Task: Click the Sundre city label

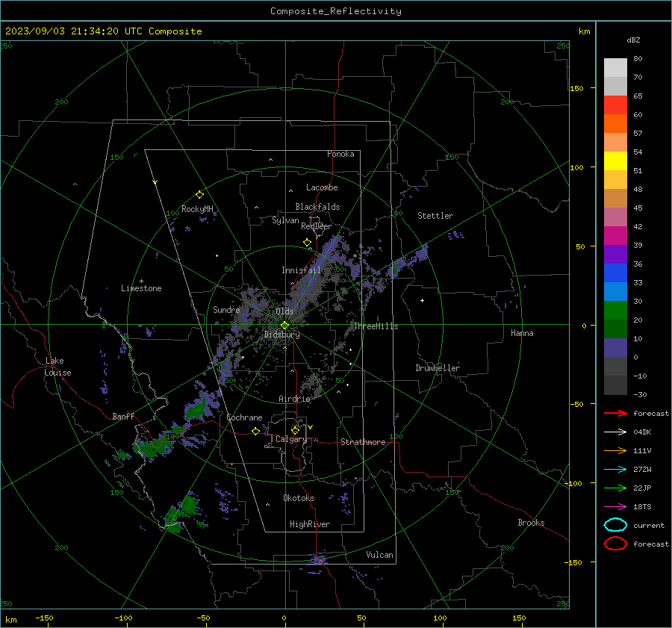Action: 226,309
